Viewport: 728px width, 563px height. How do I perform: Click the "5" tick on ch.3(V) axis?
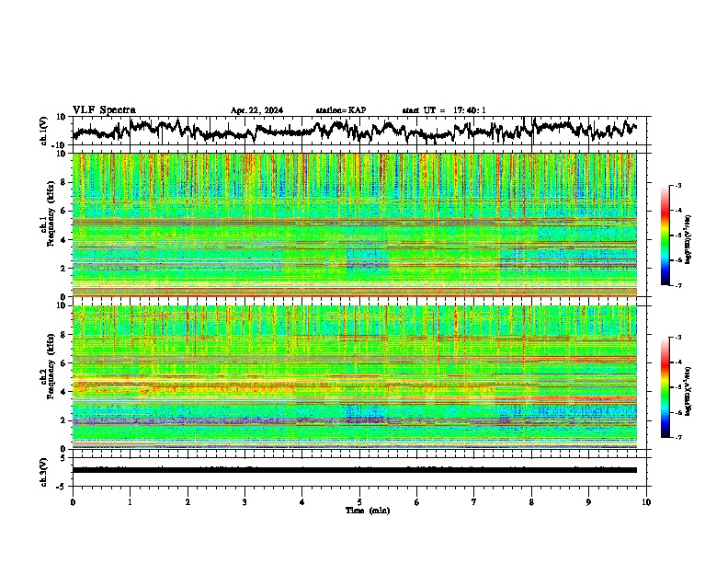click(x=63, y=458)
